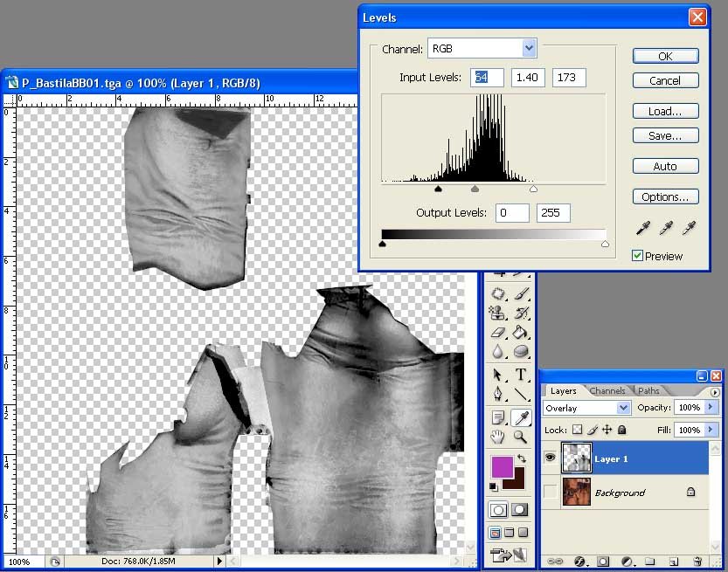Select the Eraser tool

coord(498,333)
